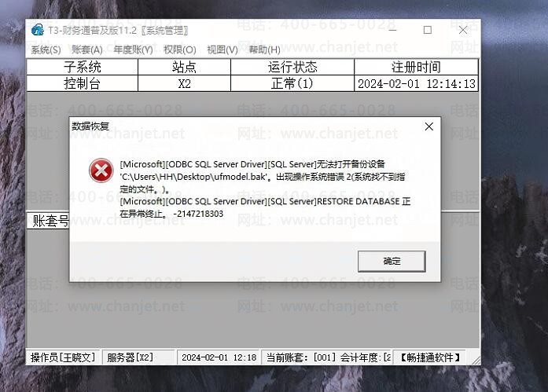Maximize the T3 system management window

click(x=428, y=30)
